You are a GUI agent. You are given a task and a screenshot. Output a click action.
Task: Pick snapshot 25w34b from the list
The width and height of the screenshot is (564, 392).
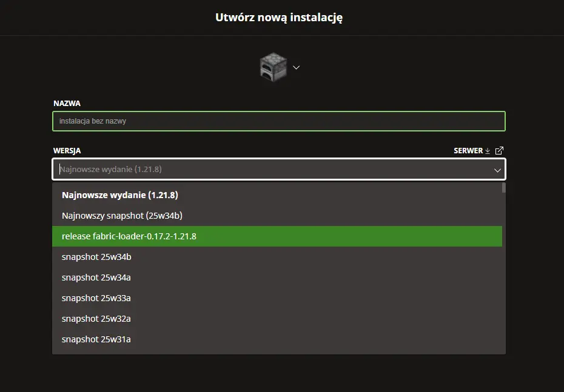277,257
